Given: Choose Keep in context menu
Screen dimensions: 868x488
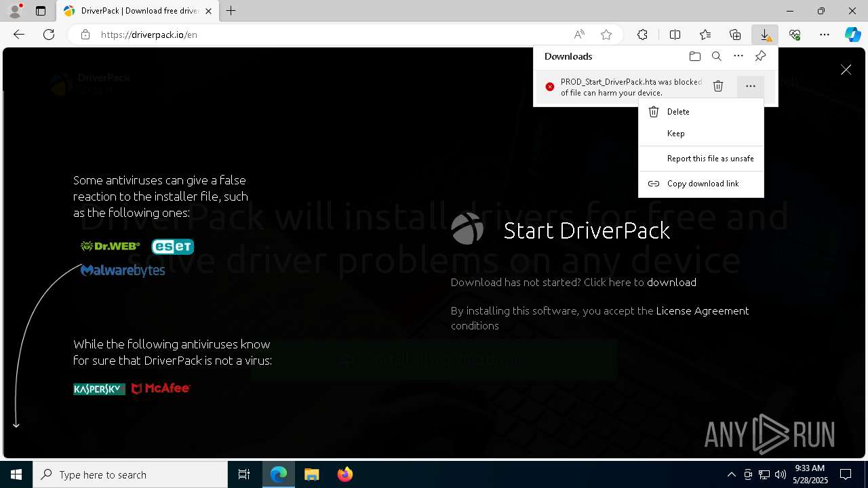Looking at the screenshot, I should click(x=701, y=134).
